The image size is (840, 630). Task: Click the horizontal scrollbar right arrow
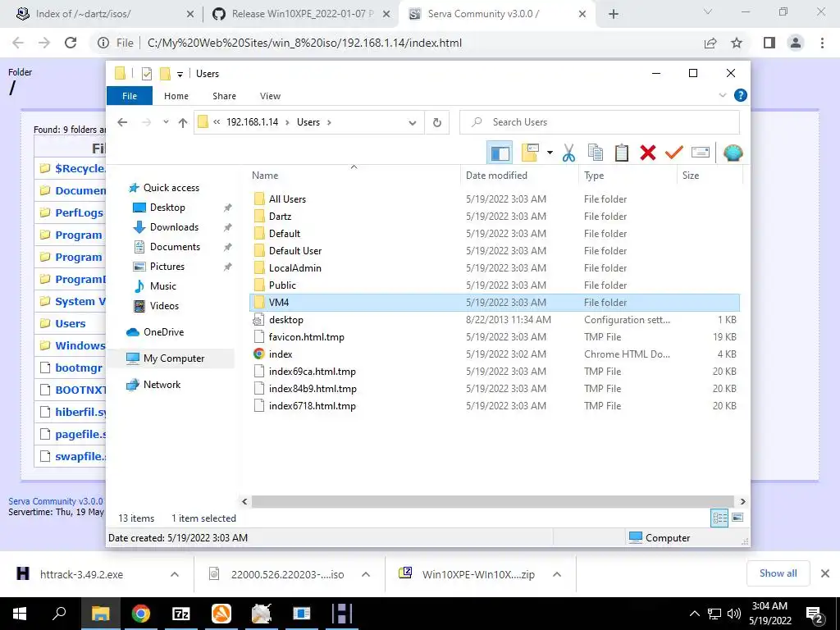point(742,501)
